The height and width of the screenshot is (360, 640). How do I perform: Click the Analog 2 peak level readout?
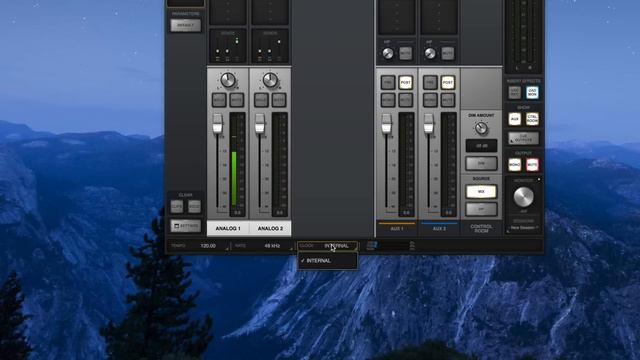(280, 213)
